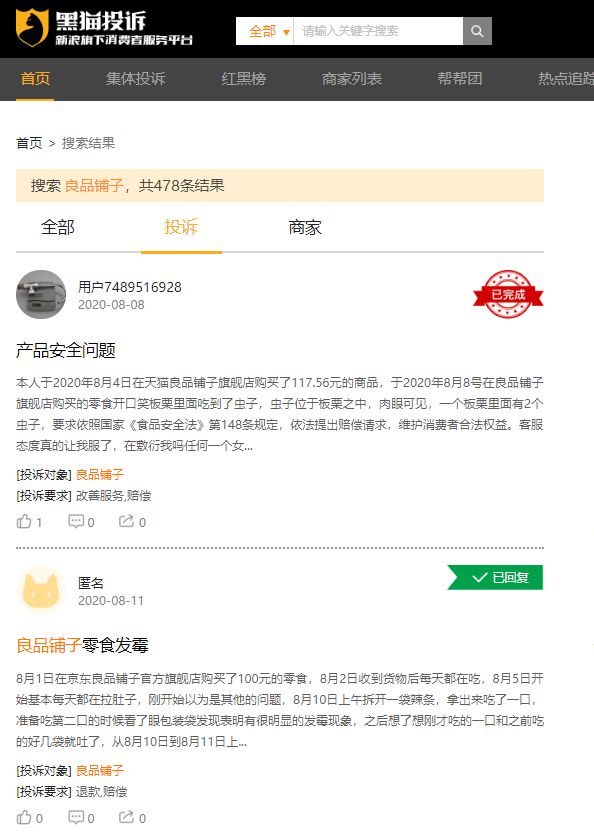This screenshot has height=832, width=594.
Task: Click the green 已回复 status badge
Action: [x=495, y=577]
